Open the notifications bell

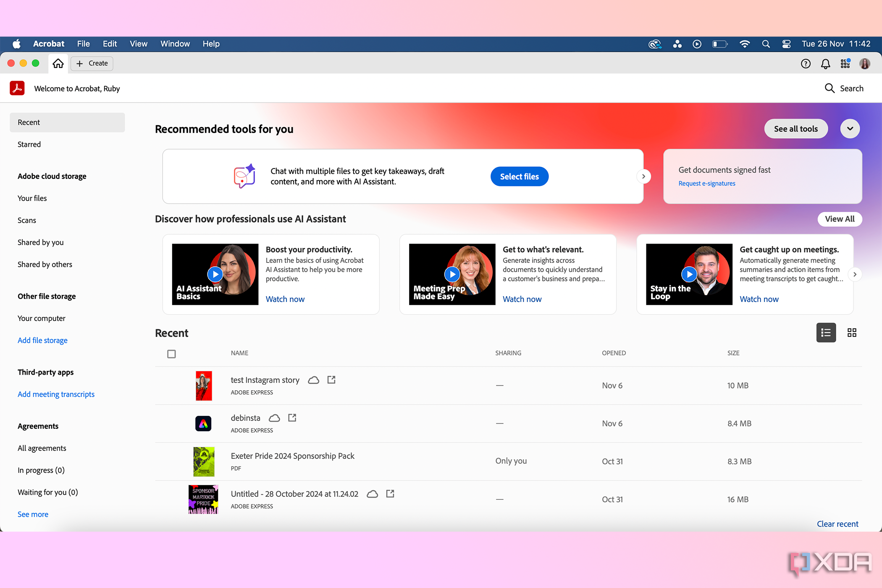(x=825, y=64)
